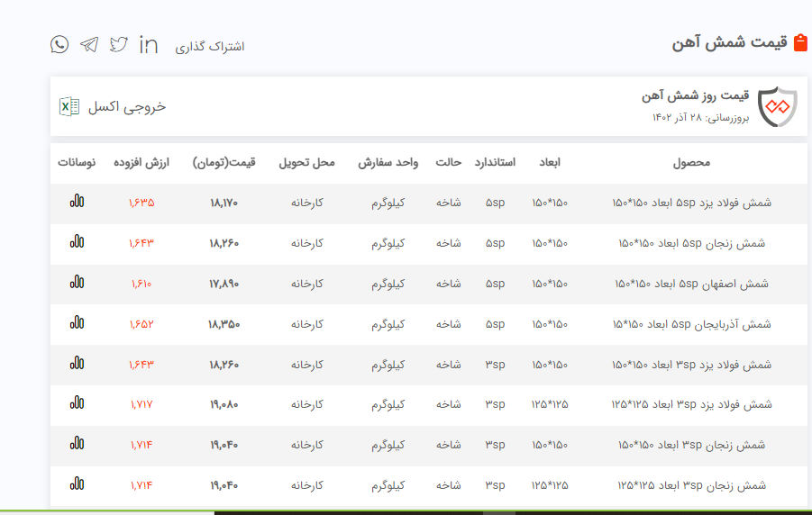Click the Excel export icon
The height and width of the screenshot is (515, 812).
point(68,106)
